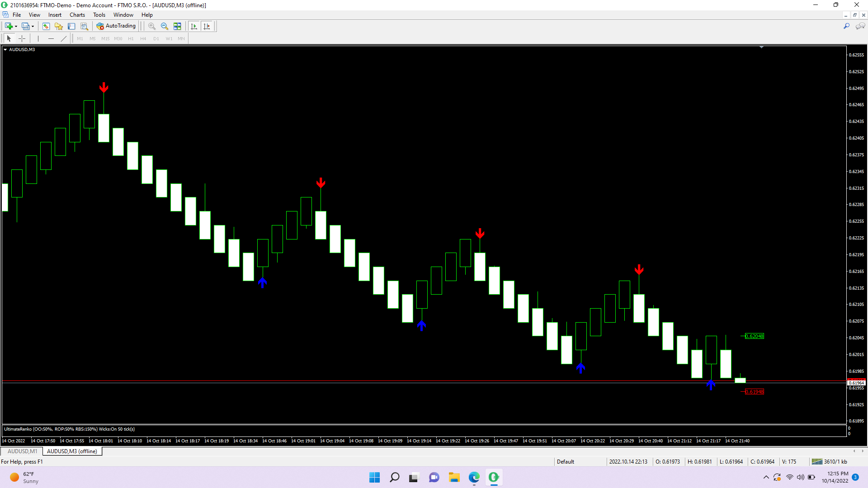Image resolution: width=868 pixels, height=488 pixels.
Task: Expand the Profiles dropdown arrow
Action: tap(33, 26)
